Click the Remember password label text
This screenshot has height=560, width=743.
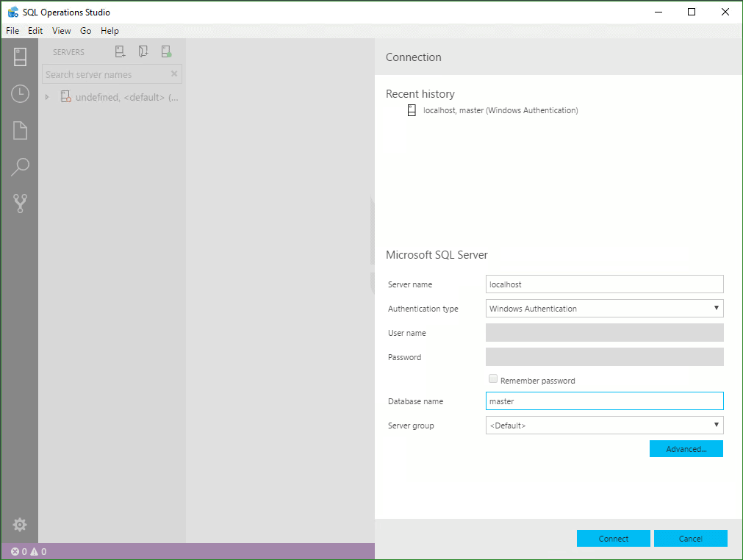pyautogui.click(x=537, y=381)
